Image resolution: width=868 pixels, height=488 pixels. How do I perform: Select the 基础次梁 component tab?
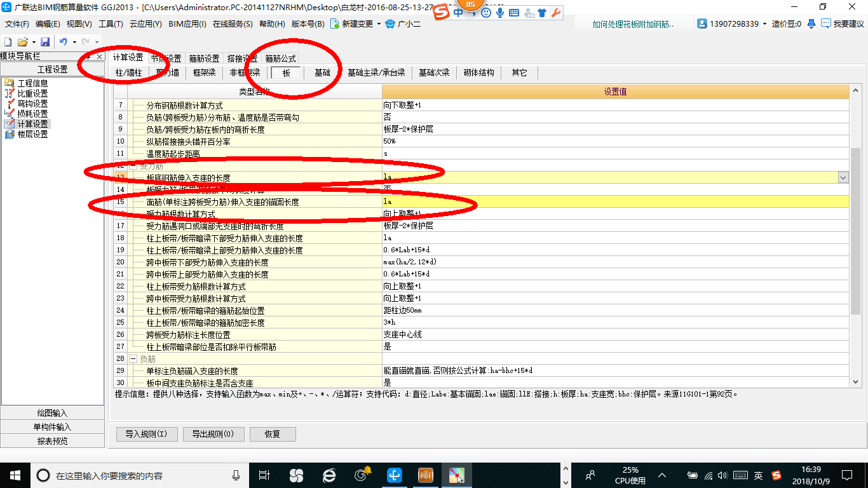[434, 72]
